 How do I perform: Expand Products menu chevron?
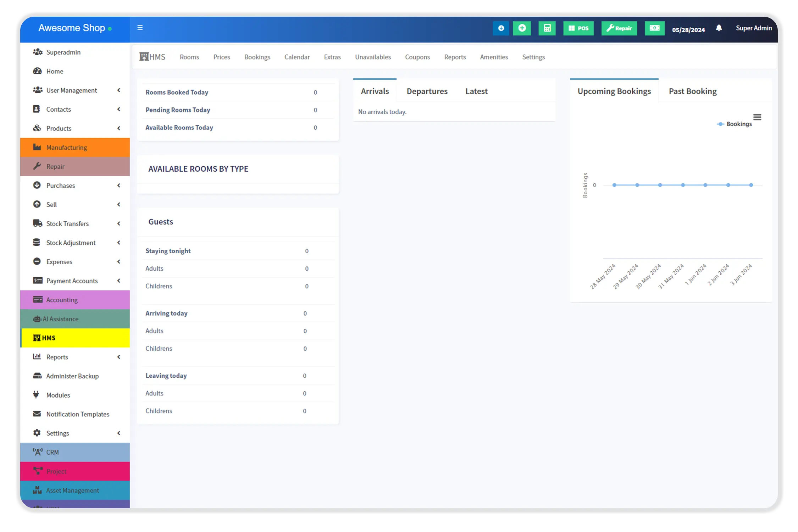119,128
